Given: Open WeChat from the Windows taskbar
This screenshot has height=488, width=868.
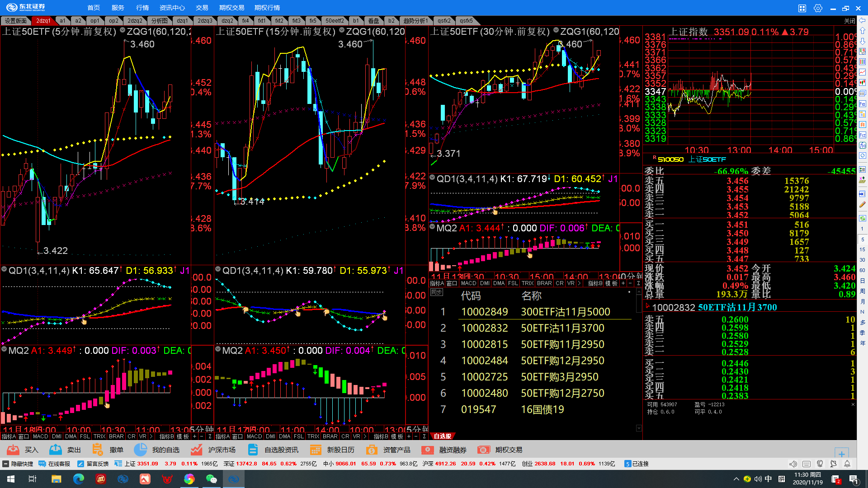Looking at the screenshot, I should click(x=211, y=479).
